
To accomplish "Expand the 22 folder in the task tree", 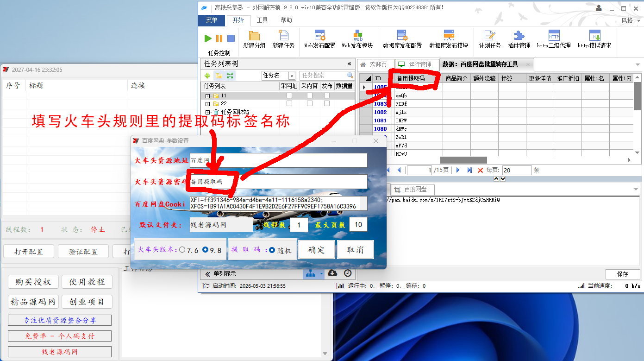I will coord(207,104).
